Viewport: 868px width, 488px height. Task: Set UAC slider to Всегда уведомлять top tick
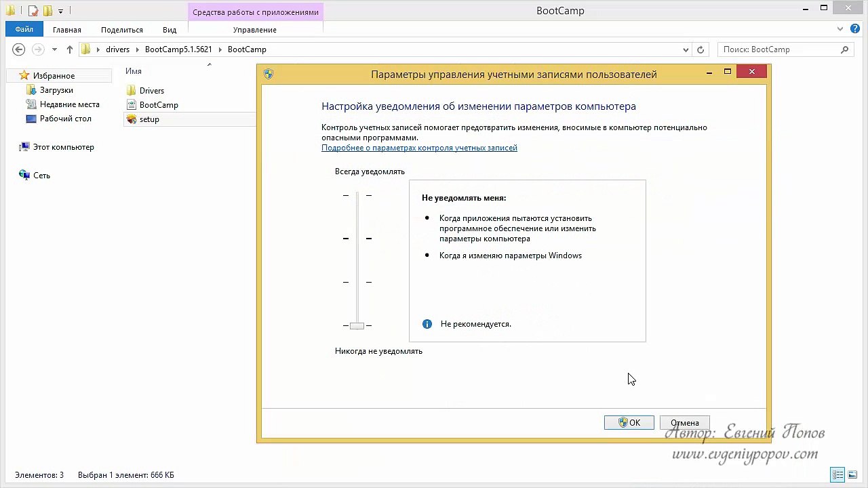pos(357,195)
